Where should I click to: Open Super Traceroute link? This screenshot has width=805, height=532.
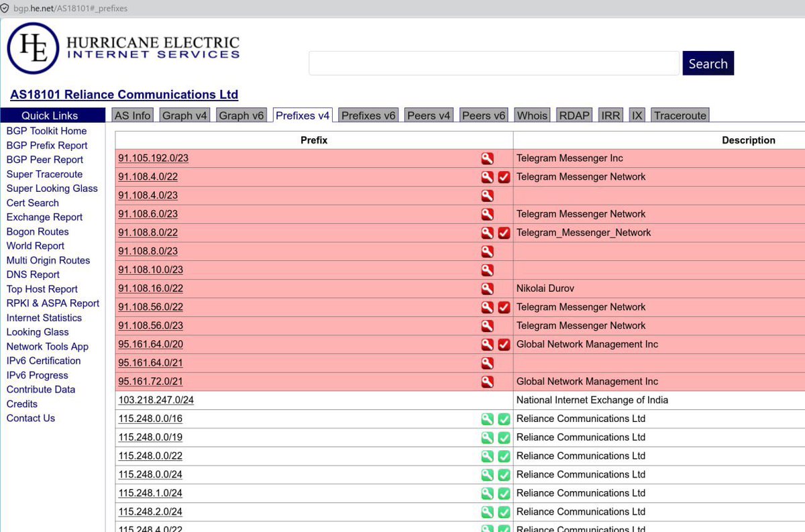44,174
